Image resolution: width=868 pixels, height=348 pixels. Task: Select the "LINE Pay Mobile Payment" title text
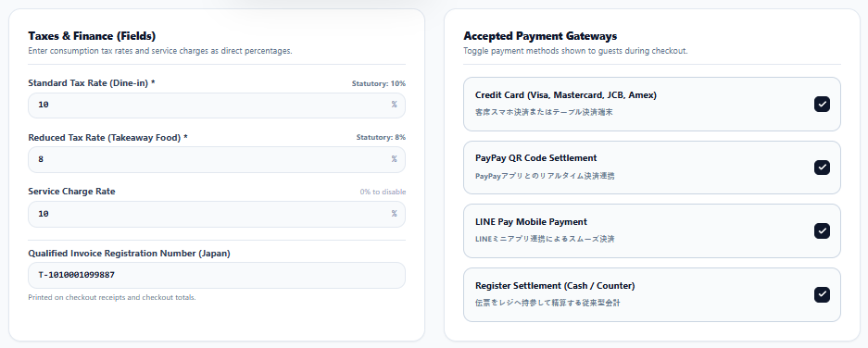click(531, 222)
